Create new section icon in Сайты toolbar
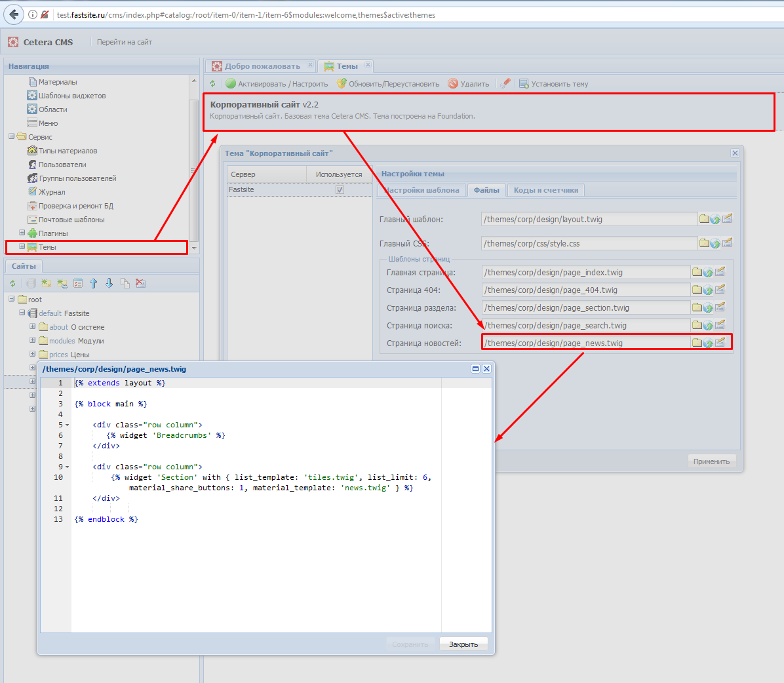 pos(46,284)
